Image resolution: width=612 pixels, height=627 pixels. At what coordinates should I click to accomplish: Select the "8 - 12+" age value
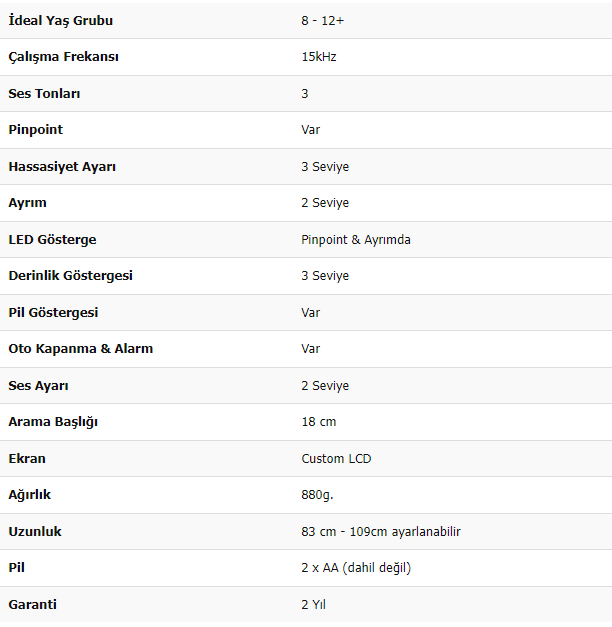coord(323,20)
